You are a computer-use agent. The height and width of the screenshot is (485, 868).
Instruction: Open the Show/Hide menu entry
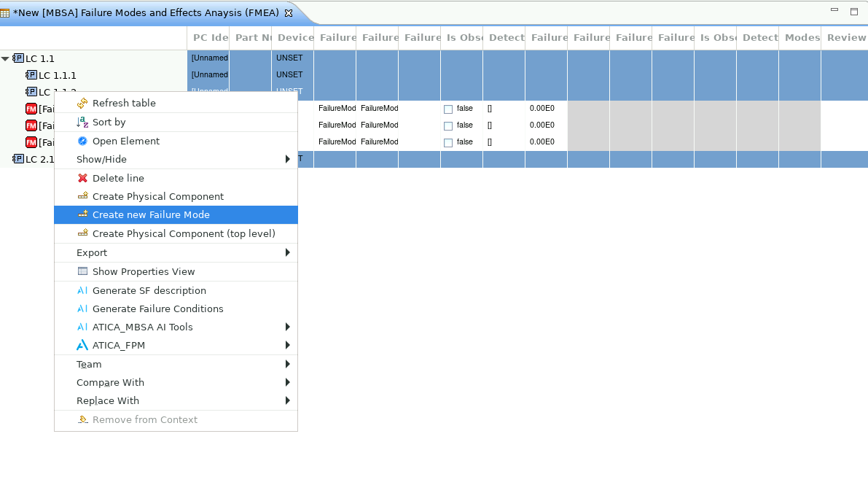pyautogui.click(x=176, y=159)
